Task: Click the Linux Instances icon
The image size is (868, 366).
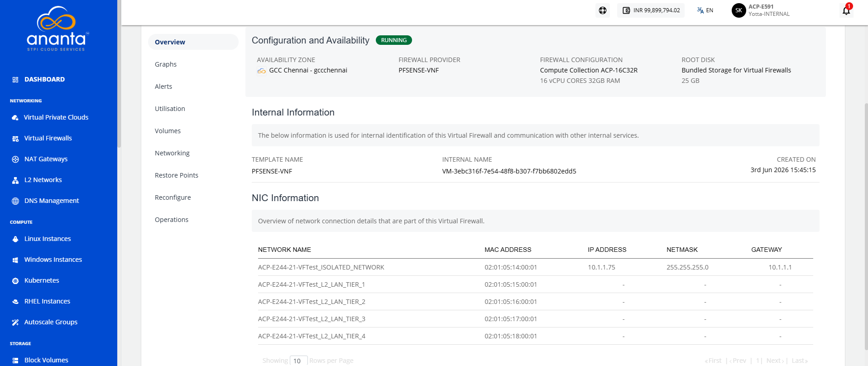Action: [15, 239]
